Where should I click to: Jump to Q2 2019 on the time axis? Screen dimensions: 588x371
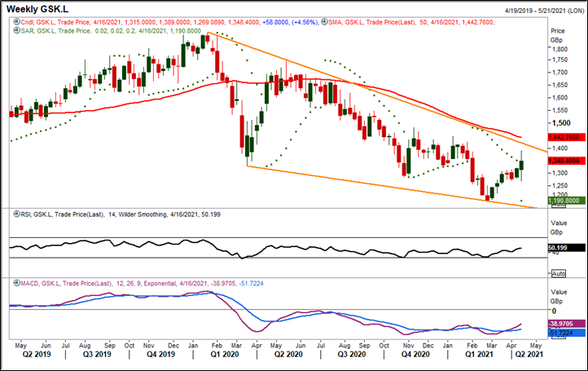pos(37,354)
